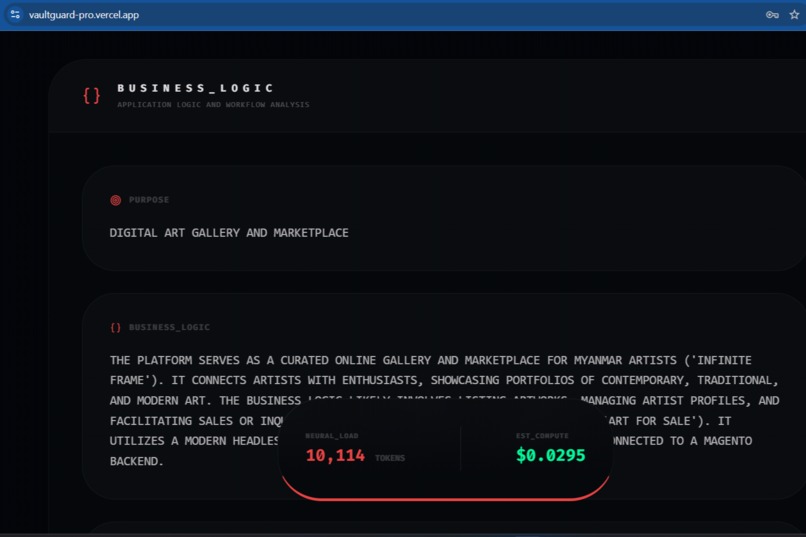Click the EST_COMPUTE label
Image resolution: width=806 pixels, height=537 pixels.
pyautogui.click(x=542, y=436)
